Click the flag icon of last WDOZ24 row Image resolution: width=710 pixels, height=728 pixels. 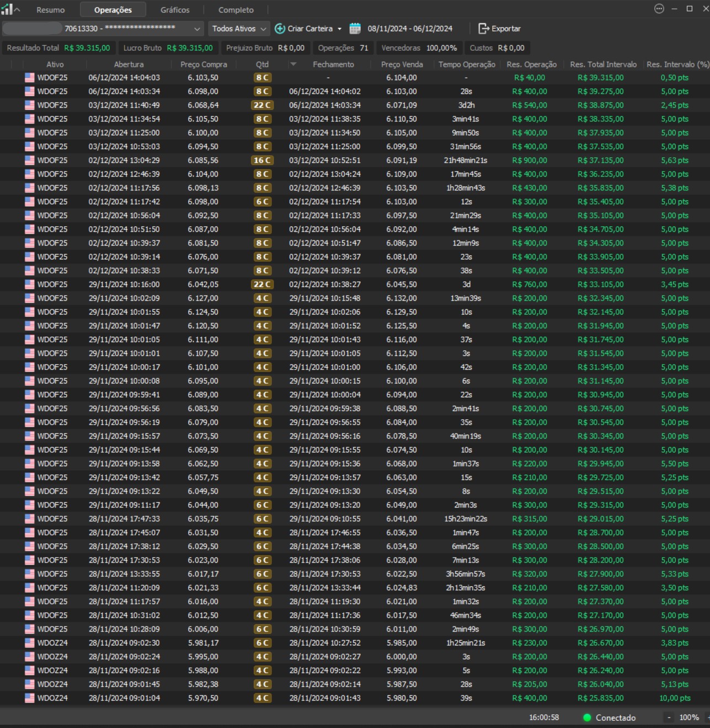[29, 698]
